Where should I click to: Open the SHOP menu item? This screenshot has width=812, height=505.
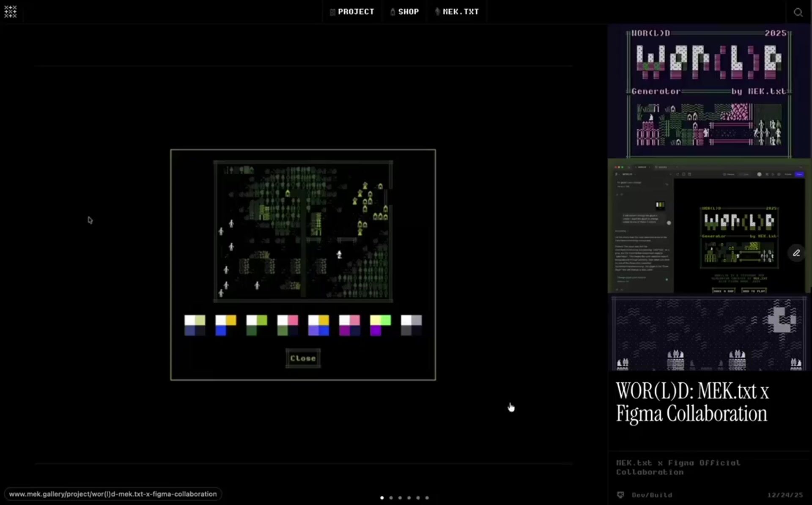(404, 12)
